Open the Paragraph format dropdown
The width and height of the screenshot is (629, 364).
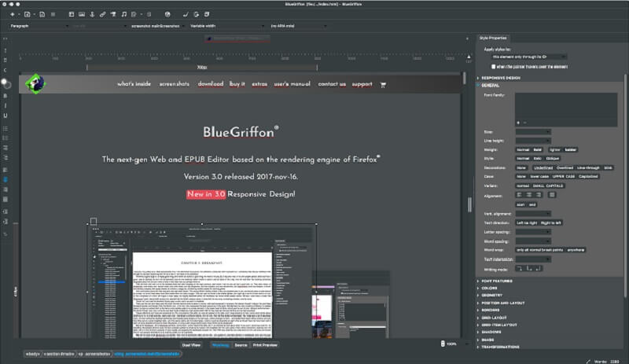pyautogui.click(x=39, y=26)
